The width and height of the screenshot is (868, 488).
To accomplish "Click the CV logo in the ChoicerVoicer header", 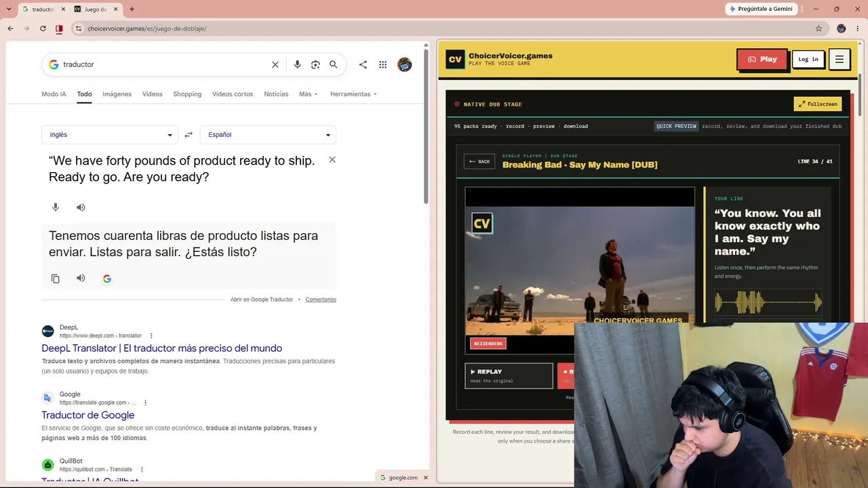I will point(455,60).
